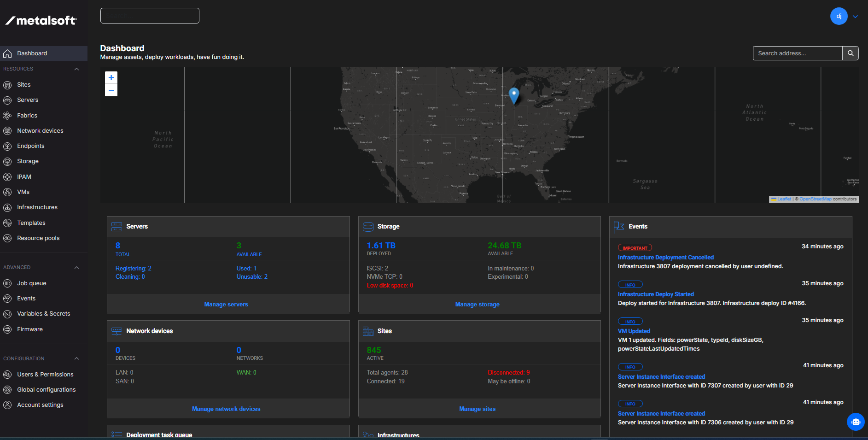Image resolution: width=868 pixels, height=440 pixels.
Task: Click the Manage servers link
Action: click(x=226, y=305)
